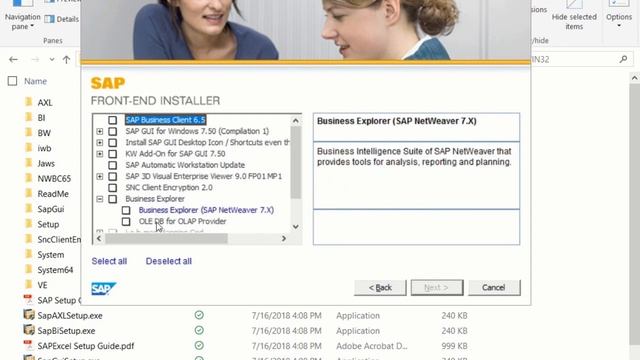Click sync status checkmark for SapBiSetup.exe
Image resolution: width=640 pixels, height=360 pixels.
(x=199, y=330)
